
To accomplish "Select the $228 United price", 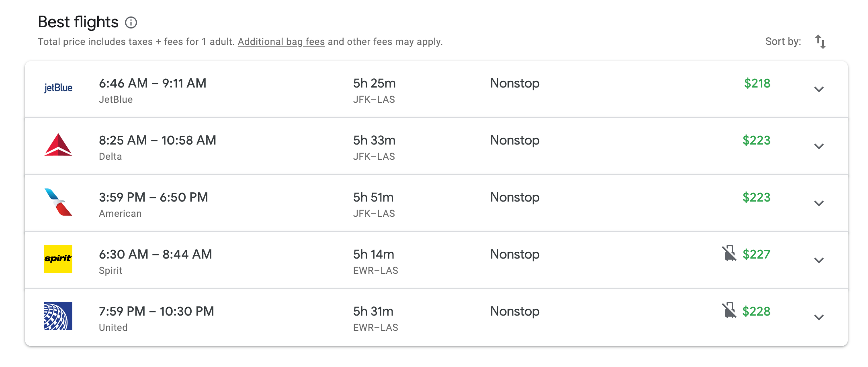I will (756, 311).
